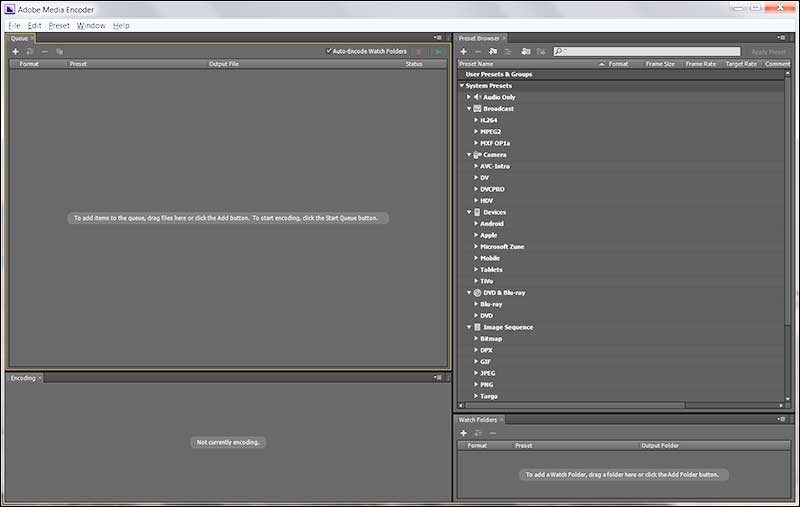The image size is (800, 507).
Task: Sort presets by Frame Rate column
Action: pyautogui.click(x=701, y=64)
